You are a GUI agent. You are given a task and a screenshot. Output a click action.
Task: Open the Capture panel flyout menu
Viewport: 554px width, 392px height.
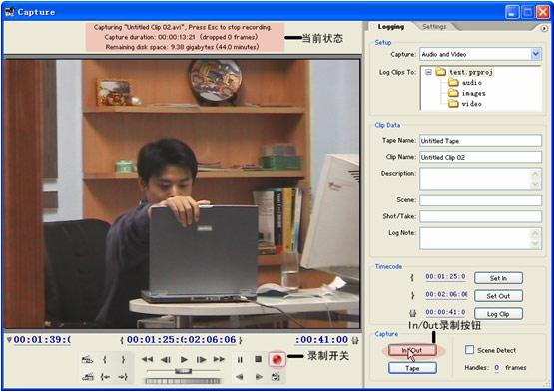pos(544,28)
